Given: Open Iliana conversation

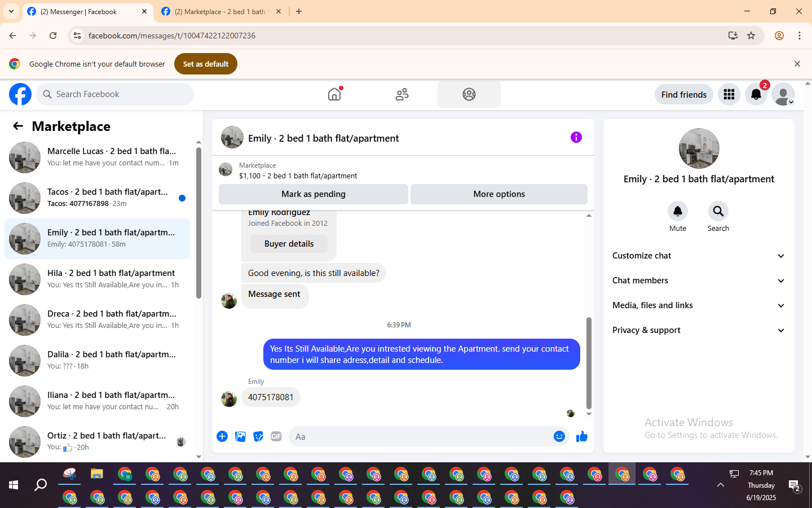Looking at the screenshot, I should pos(97,401).
